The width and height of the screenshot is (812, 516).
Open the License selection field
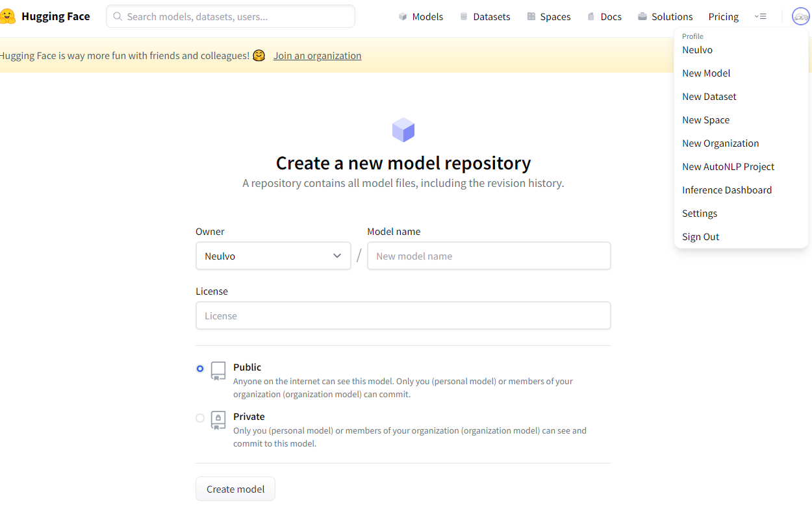pos(403,315)
